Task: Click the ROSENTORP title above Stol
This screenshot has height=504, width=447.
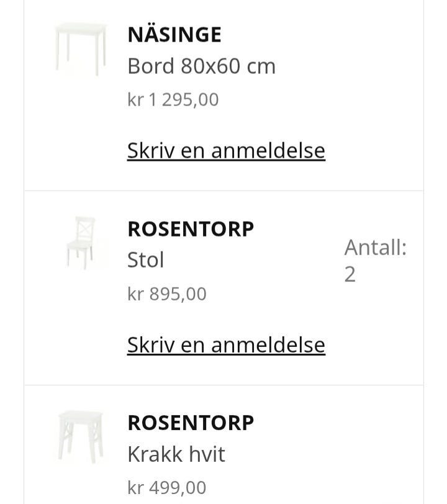Action: (x=191, y=229)
